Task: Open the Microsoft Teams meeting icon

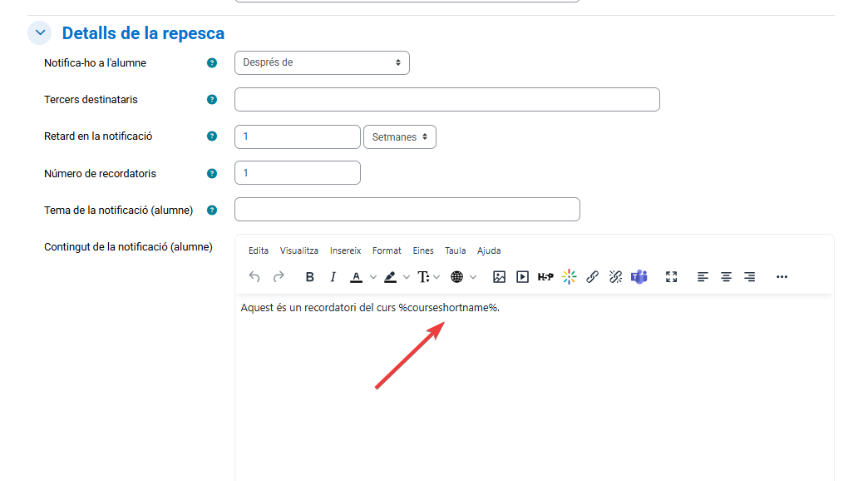Action: coord(639,277)
